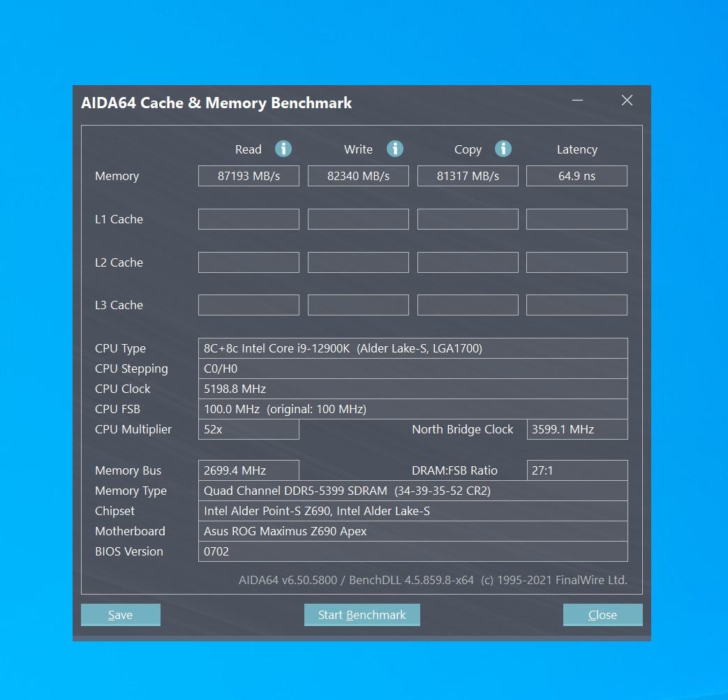Viewport: 728px width, 700px height.
Task: Click the CPU Stepping label
Action: (x=131, y=369)
